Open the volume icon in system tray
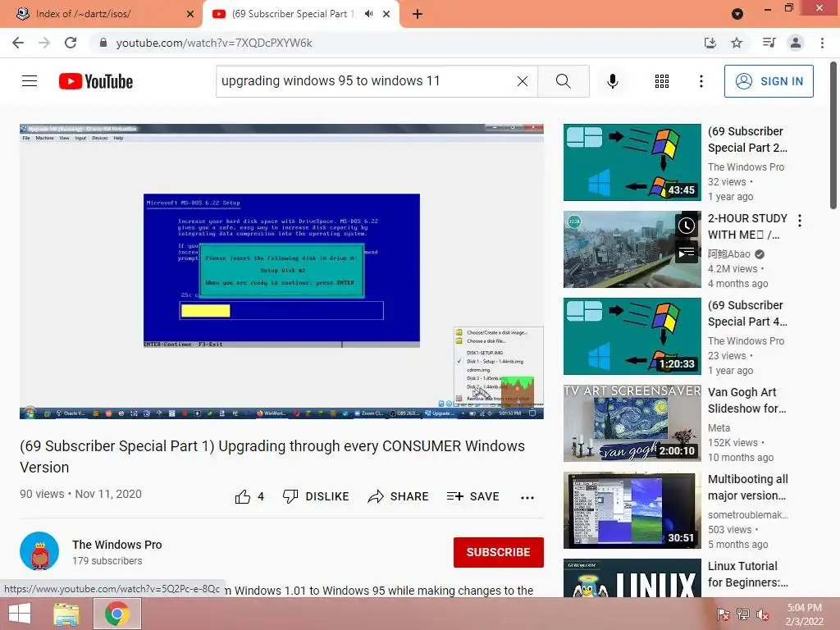This screenshot has height=630, width=840. coord(762,614)
